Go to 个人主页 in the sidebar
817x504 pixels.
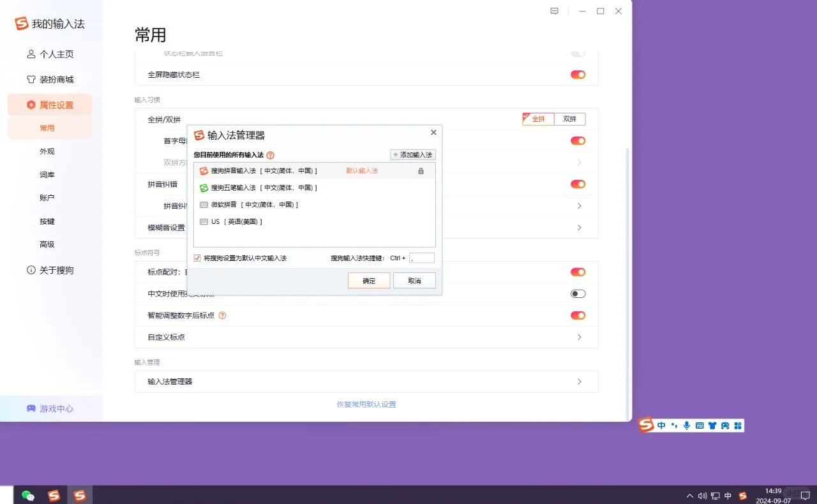click(x=50, y=54)
